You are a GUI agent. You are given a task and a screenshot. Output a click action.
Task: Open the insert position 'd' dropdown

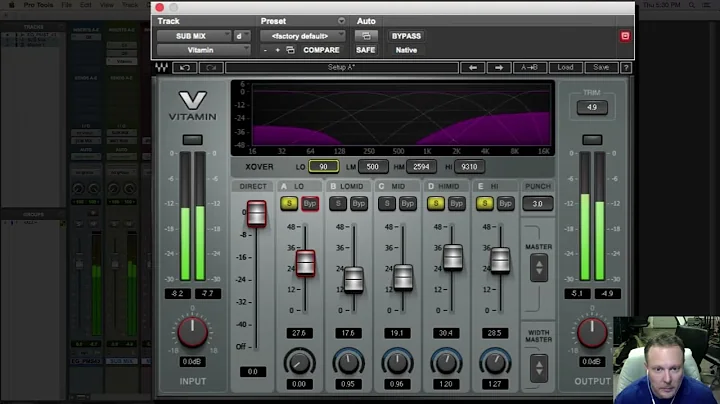(x=242, y=36)
